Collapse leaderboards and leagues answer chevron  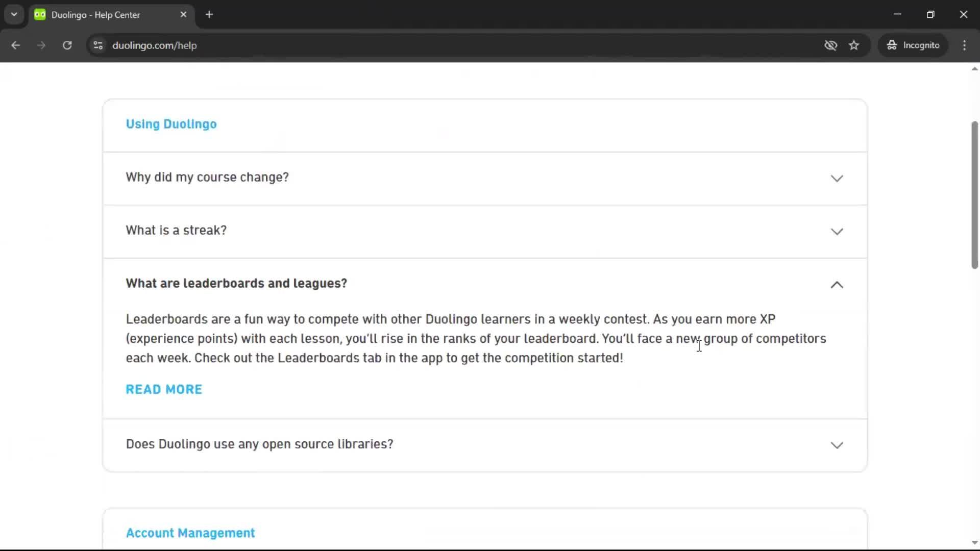[837, 285]
